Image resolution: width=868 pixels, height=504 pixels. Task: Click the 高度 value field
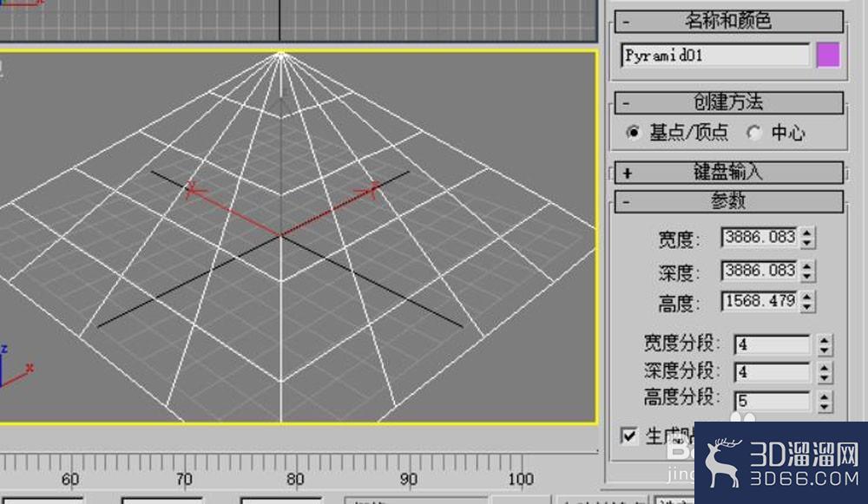click(759, 301)
